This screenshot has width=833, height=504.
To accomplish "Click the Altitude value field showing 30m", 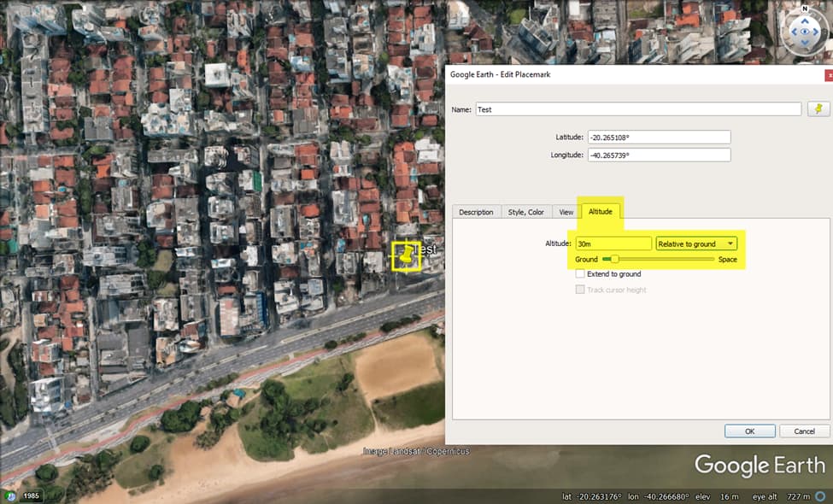I will (613, 243).
